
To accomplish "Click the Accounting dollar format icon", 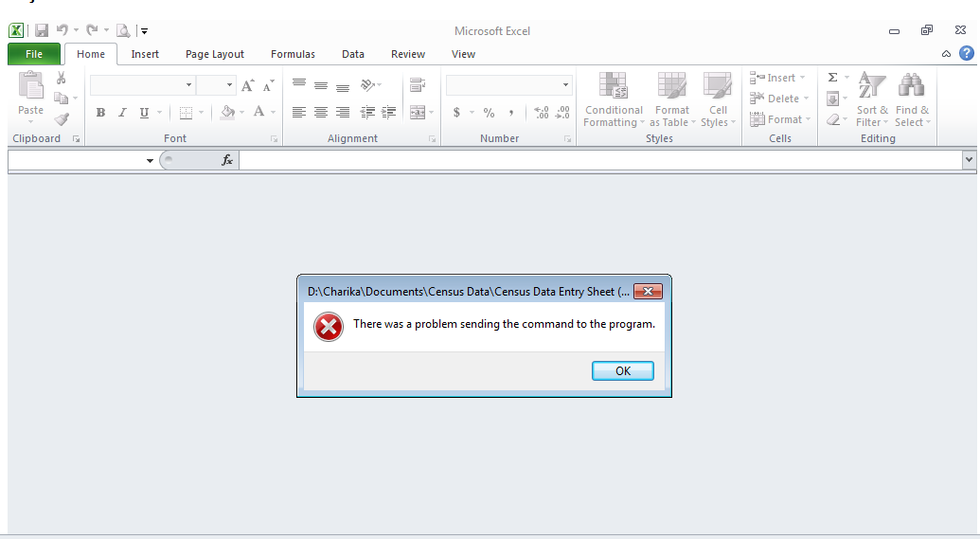I will 457,113.
